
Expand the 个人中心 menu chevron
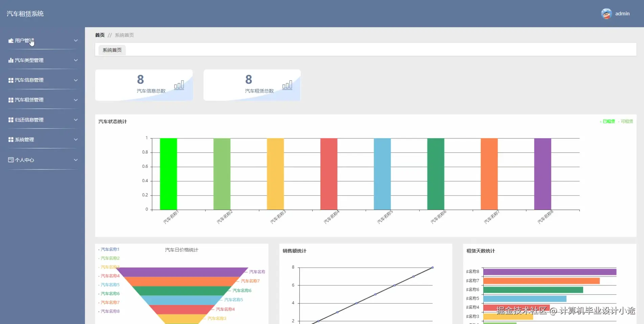pyautogui.click(x=76, y=160)
